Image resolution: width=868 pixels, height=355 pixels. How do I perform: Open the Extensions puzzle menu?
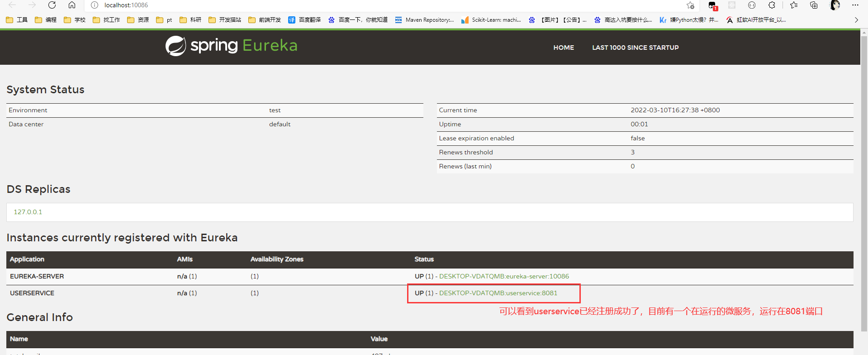772,5
